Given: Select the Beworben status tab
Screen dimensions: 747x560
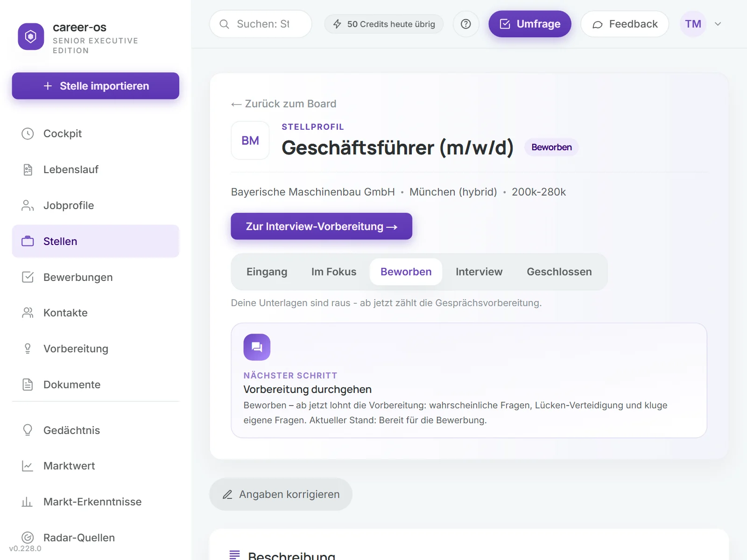Looking at the screenshot, I should click(406, 272).
